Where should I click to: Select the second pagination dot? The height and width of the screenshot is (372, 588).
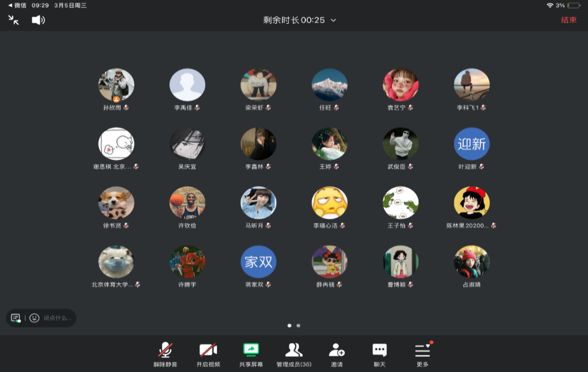coord(298,325)
